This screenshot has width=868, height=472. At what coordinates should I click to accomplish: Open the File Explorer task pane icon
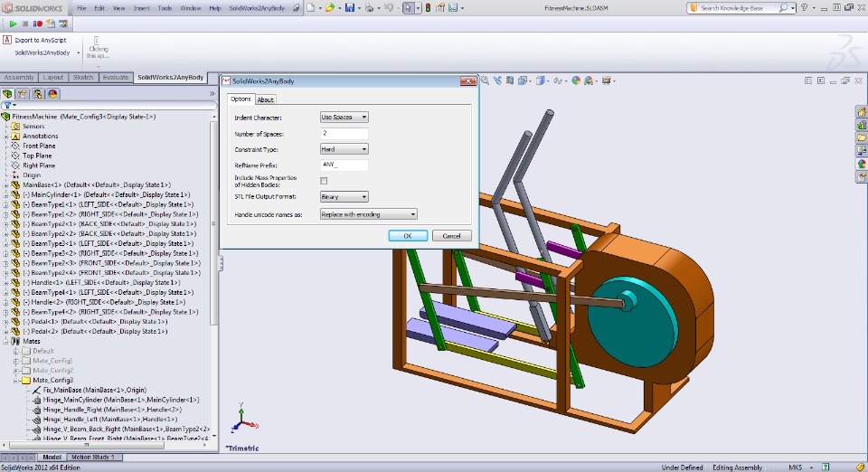[x=862, y=137]
